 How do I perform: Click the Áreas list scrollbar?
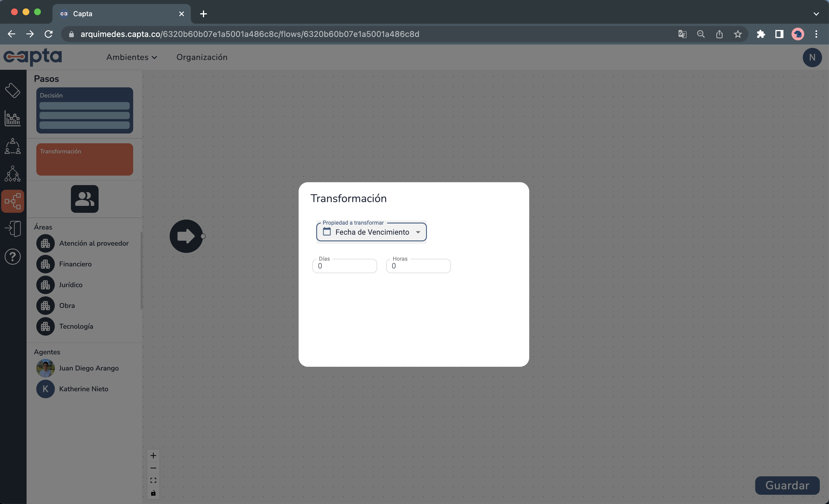(141, 270)
